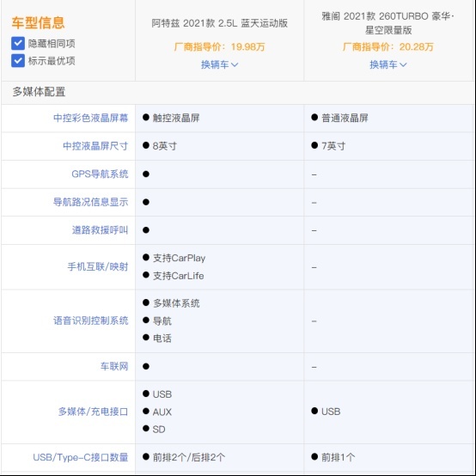Click the 多媒体配置 section header
This screenshot has width=476, height=476.
39,92
